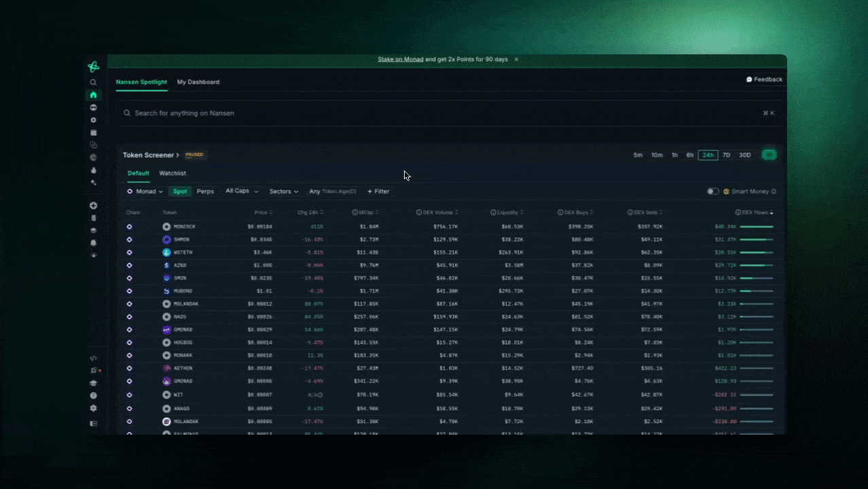
Task: Switch to Perps market type
Action: (x=205, y=192)
